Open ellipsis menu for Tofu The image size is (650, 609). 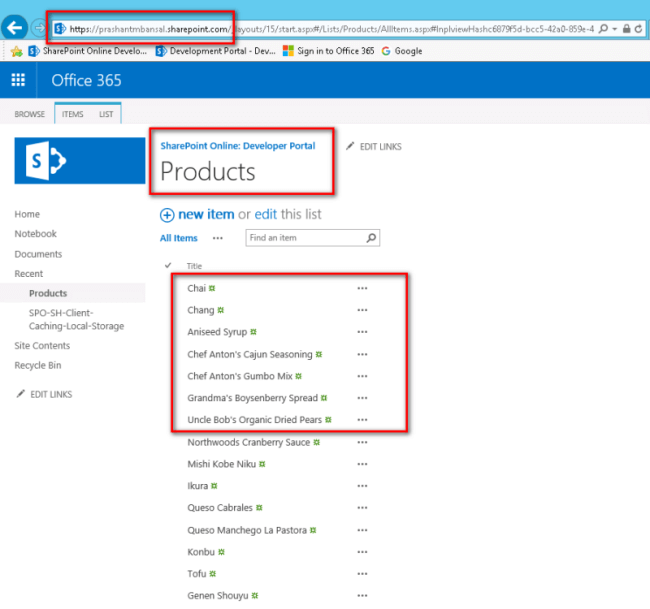pyautogui.click(x=362, y=574)
